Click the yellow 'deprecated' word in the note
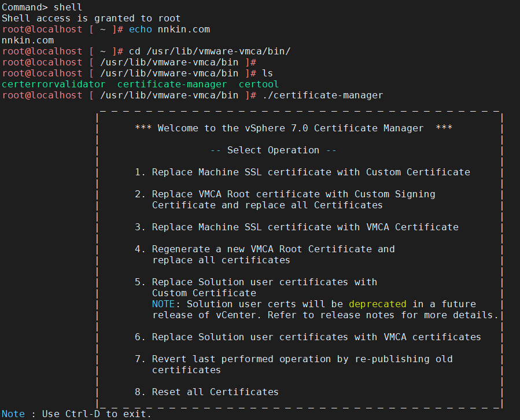The height and width of the screenshot is (420, 520). point(377,304)
